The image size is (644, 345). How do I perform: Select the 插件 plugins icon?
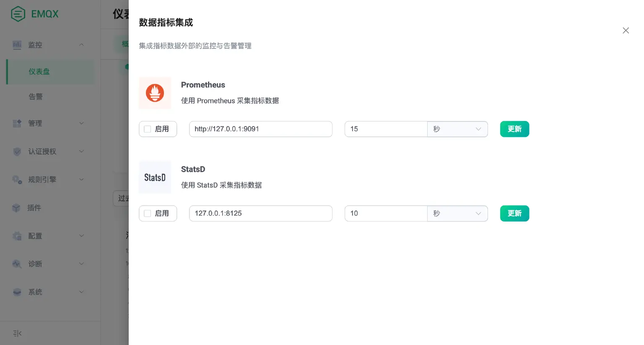tap(17, 208)
